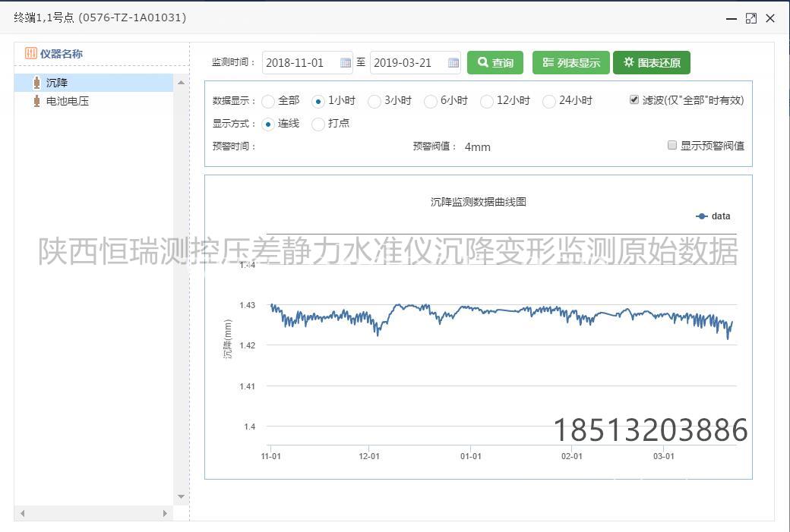Enable 显示预警阀值 checkbox
790x532 pixels.
tap(672, 145)
